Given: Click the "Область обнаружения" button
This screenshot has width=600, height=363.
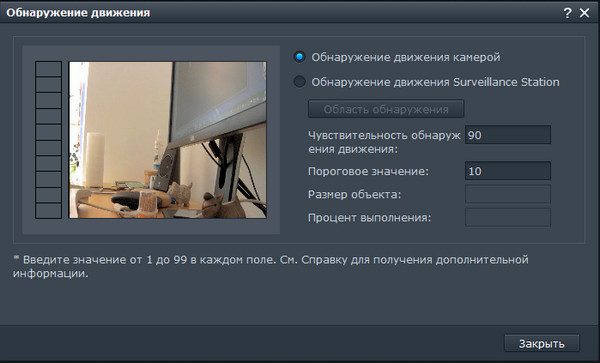Looking at the screenshot, I should [386, 109].
